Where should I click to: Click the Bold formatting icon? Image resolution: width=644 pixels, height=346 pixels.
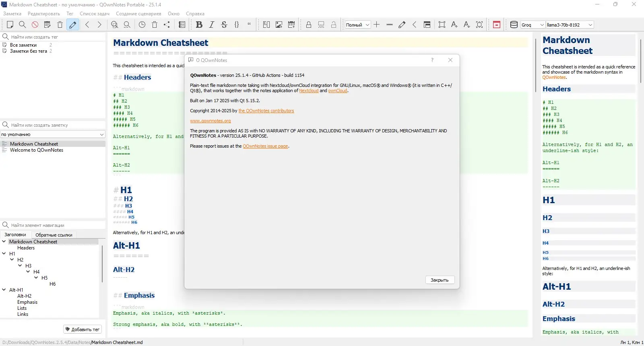[199, 25]
